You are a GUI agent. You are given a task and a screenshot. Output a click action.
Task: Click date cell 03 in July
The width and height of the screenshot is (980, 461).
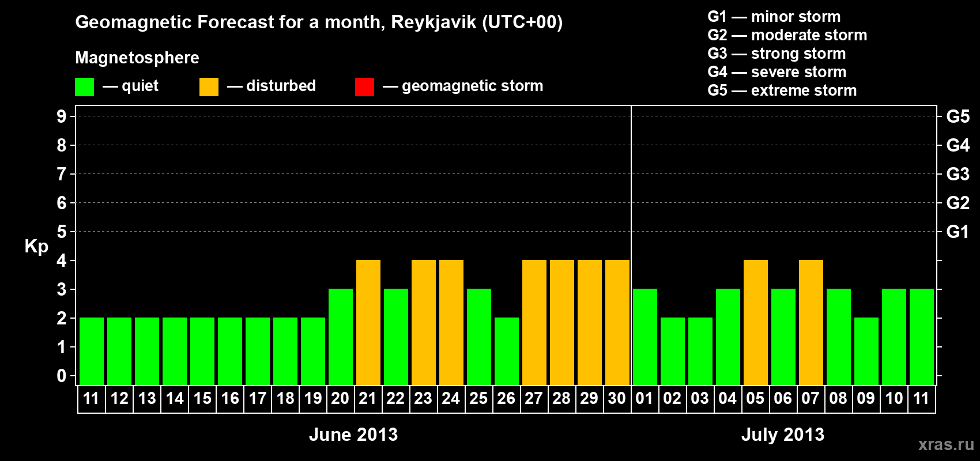pyautogui.click(x=700, y=399)
